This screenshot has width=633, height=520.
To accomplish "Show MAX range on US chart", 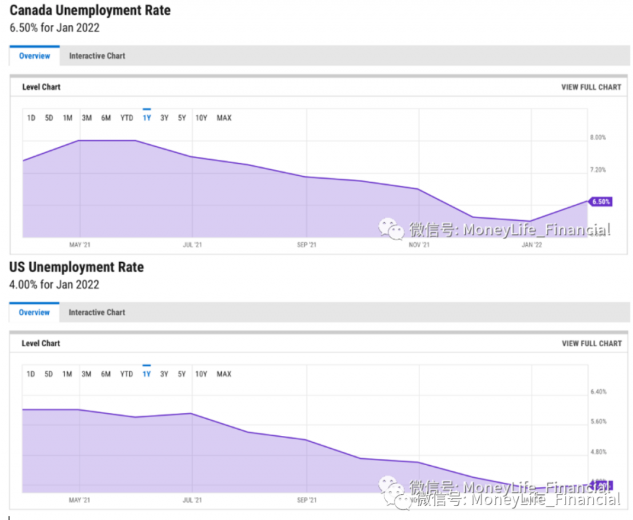I will pos(224,374).
